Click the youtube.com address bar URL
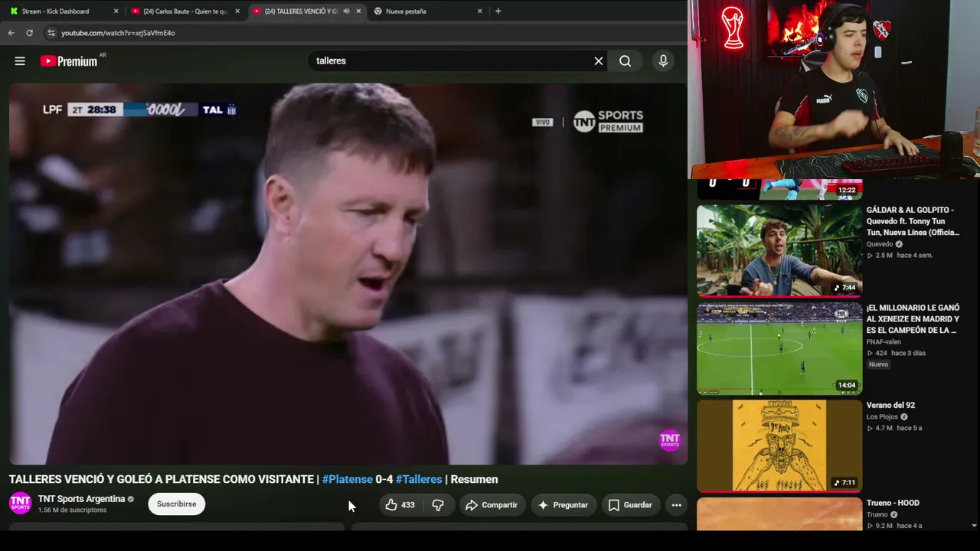The height and width of the screenshot is (551, 980). tap(118, 33)
